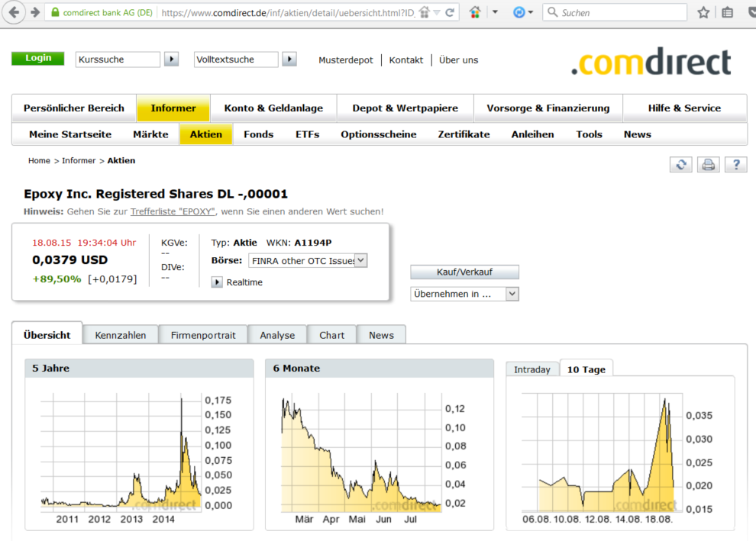This screenshot has width=756, height=541.
Task: Submit Volltextsuche with its arrow button
Action: coord(289,60)
